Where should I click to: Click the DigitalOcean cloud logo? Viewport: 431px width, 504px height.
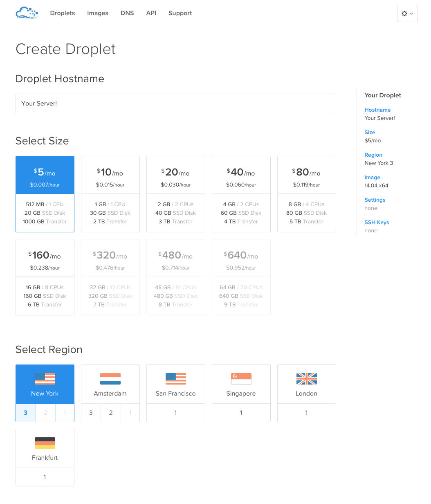(27, 13)
